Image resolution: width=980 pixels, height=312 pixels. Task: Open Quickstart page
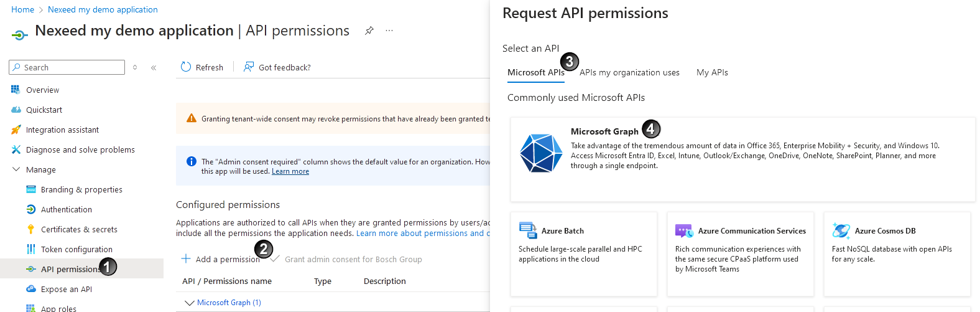click(x=44, y=110)
